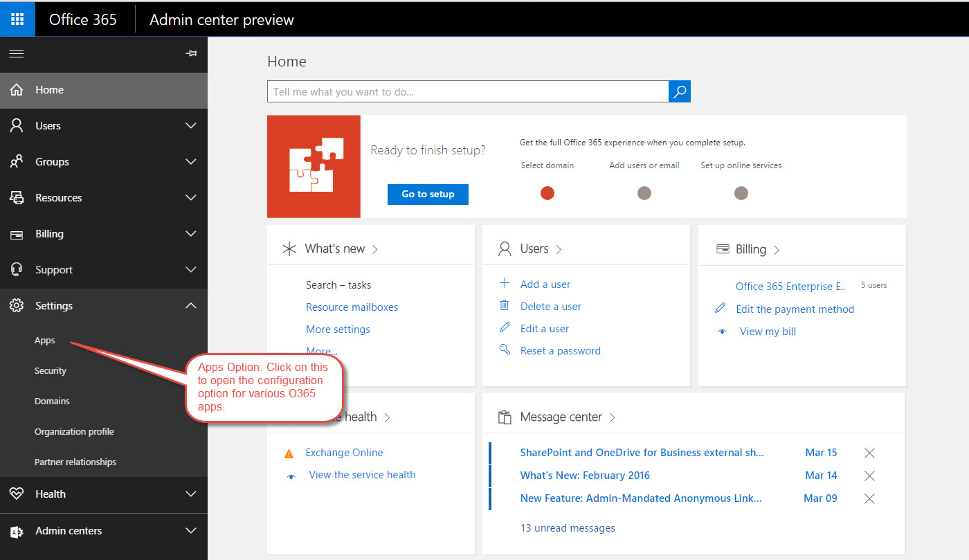Click the Select domain step indicator
The image size is (969, 560).
click(547, 193)
